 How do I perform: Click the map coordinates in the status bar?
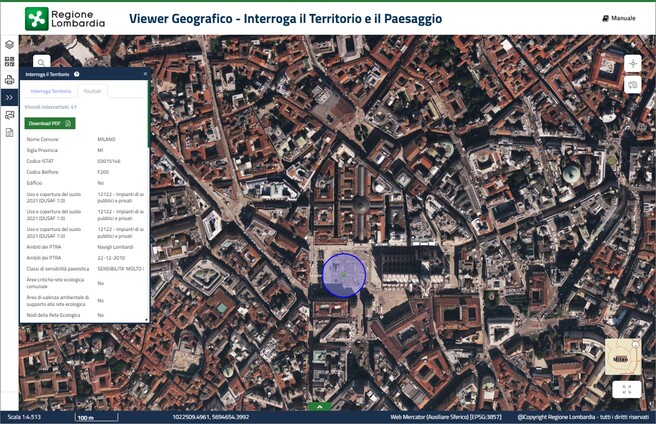210,417
